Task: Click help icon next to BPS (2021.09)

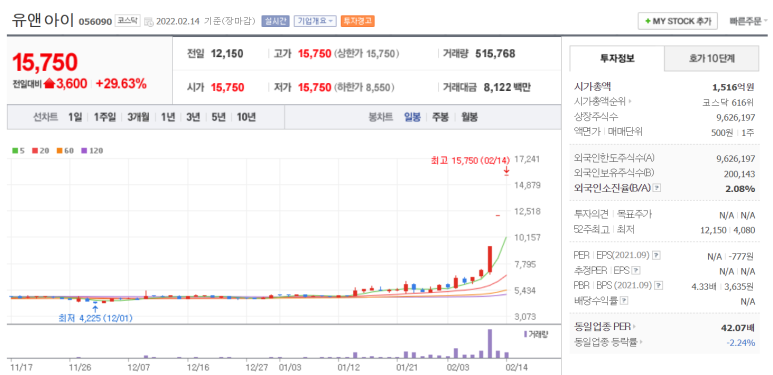Action: [659, 285]
